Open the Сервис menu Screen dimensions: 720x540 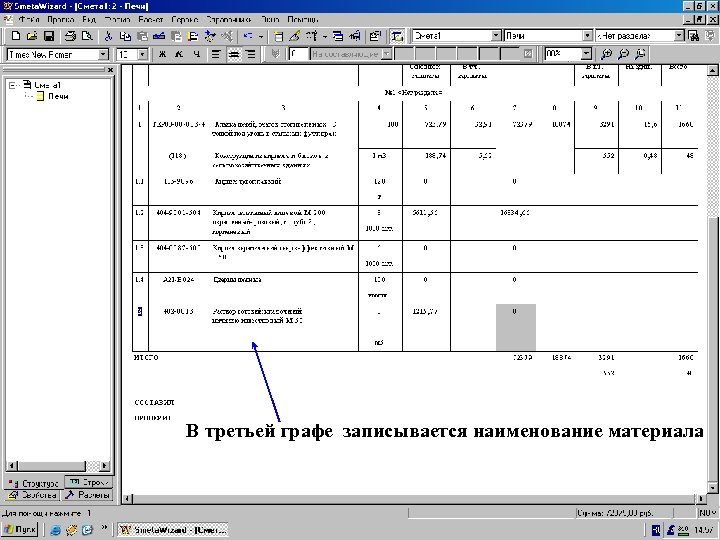(185, 20)
